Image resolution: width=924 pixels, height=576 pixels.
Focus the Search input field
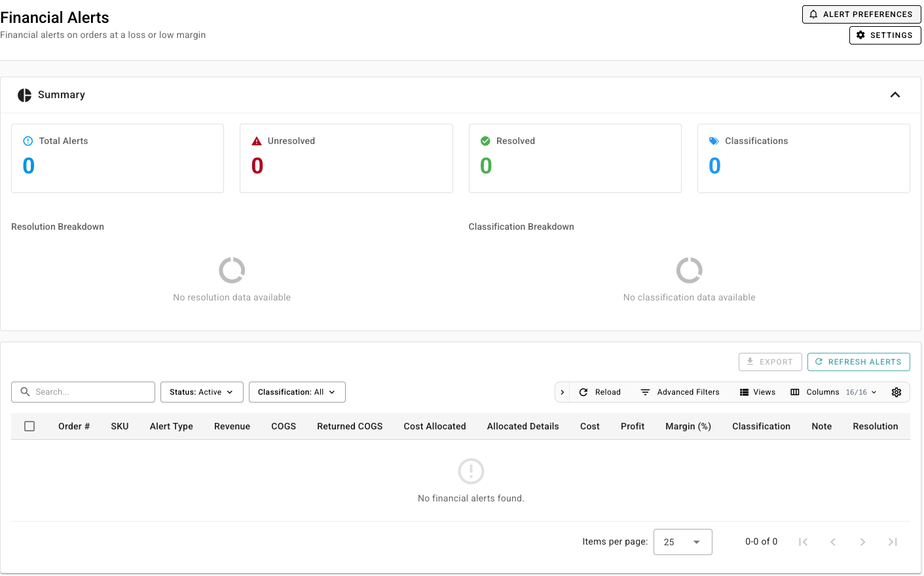[83, 392]
